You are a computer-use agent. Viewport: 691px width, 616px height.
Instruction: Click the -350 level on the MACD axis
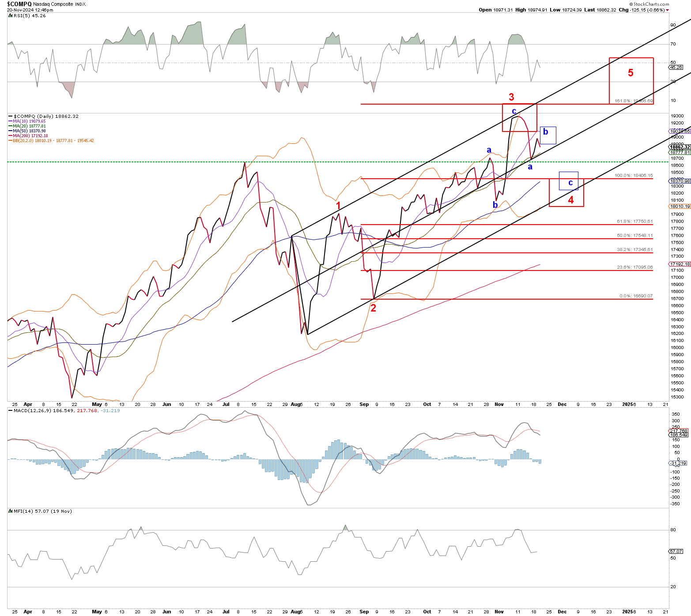coord(676,504)
